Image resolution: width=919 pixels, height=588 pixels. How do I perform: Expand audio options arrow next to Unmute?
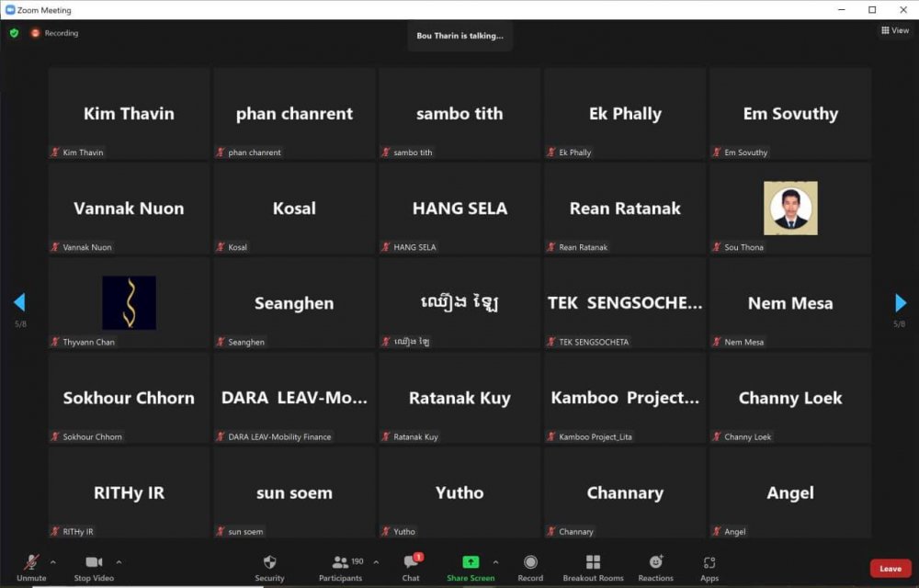coord(52,561)
